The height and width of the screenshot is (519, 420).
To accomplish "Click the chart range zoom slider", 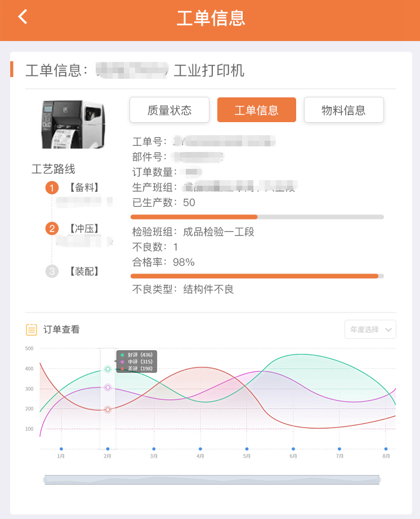I will (212, 480).
